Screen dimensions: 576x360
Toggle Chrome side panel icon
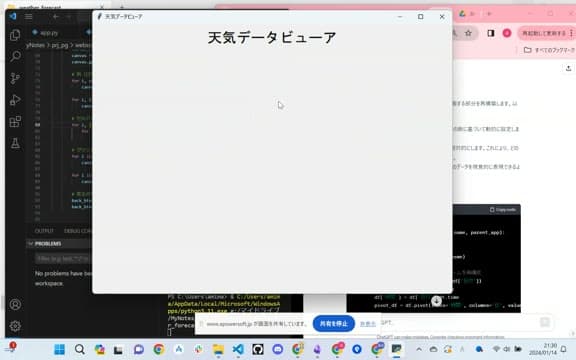coord(490,33)
